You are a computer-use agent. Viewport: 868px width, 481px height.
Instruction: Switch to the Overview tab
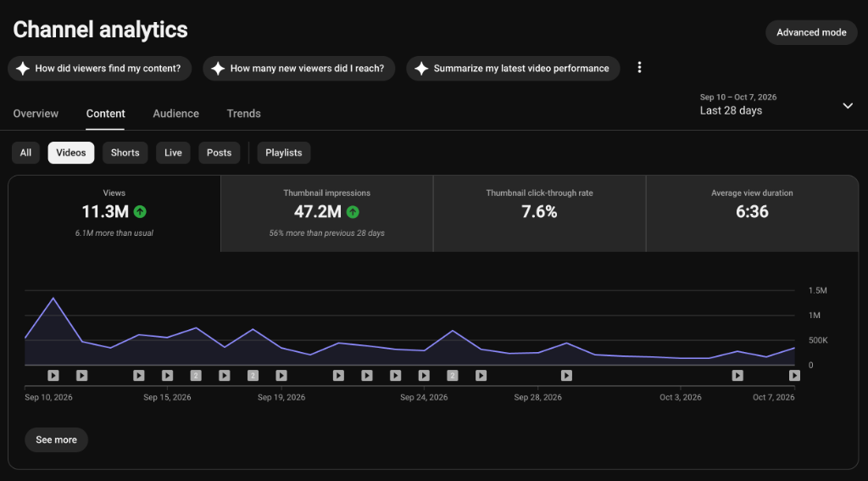[x=36, y=114]
